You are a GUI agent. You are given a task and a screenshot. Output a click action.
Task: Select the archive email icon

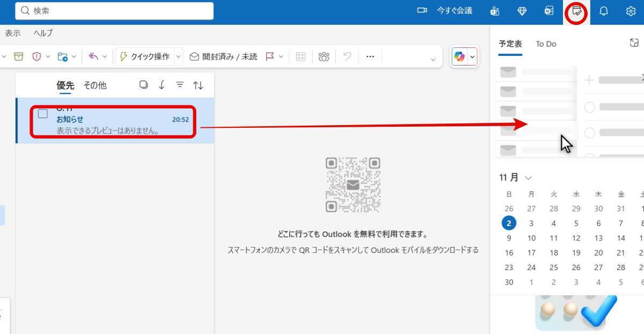tap(18, 56)
